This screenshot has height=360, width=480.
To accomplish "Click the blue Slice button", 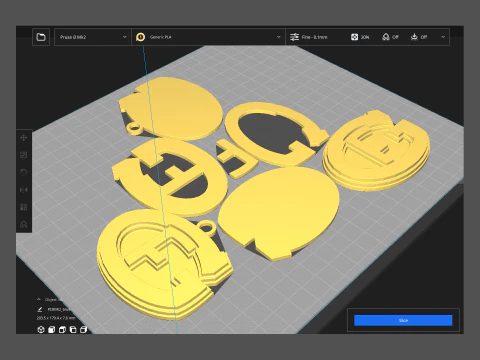I will [x=403, y=320].
